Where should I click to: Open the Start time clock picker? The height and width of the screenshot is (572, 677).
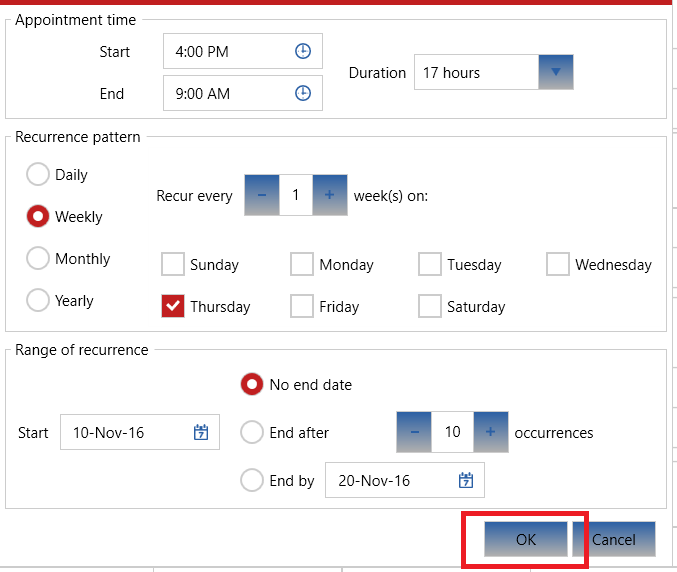pos(303,51)
